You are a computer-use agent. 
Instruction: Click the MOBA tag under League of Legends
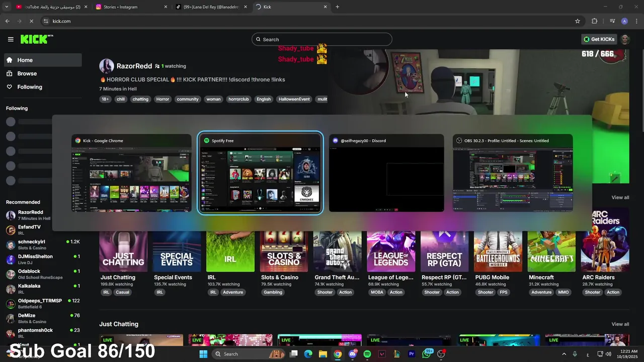click(377, 292)
